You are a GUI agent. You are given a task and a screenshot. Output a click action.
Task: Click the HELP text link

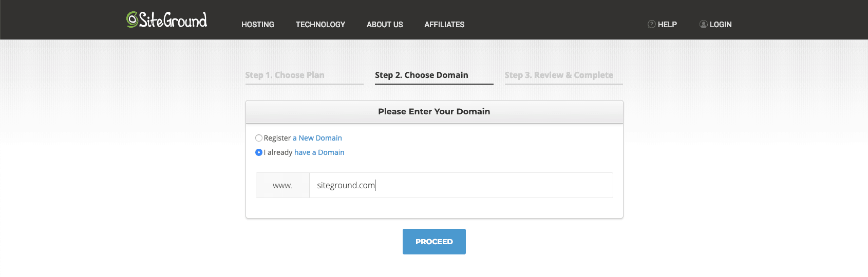point(667,25)
